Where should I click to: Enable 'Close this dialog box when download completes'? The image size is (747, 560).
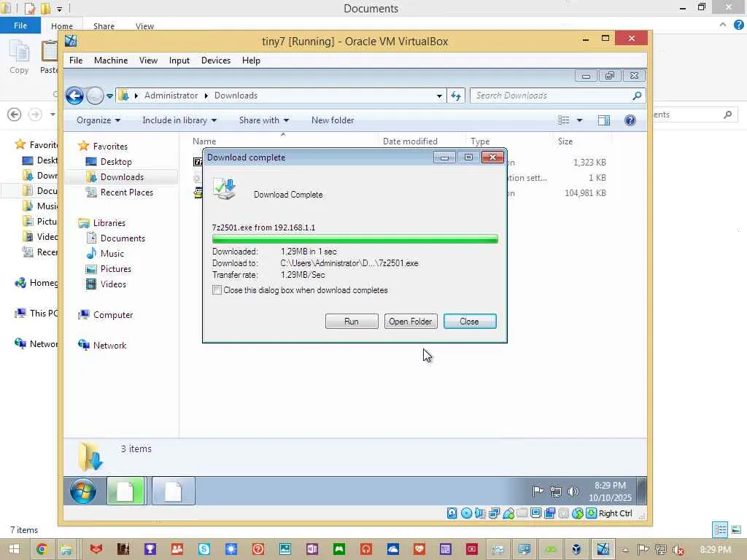tap(217, 290)
